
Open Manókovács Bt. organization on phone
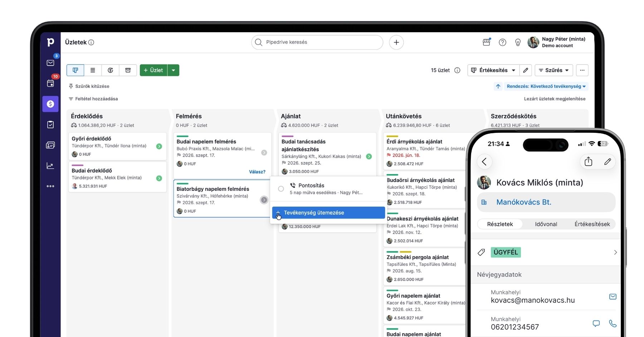(546, 202)
